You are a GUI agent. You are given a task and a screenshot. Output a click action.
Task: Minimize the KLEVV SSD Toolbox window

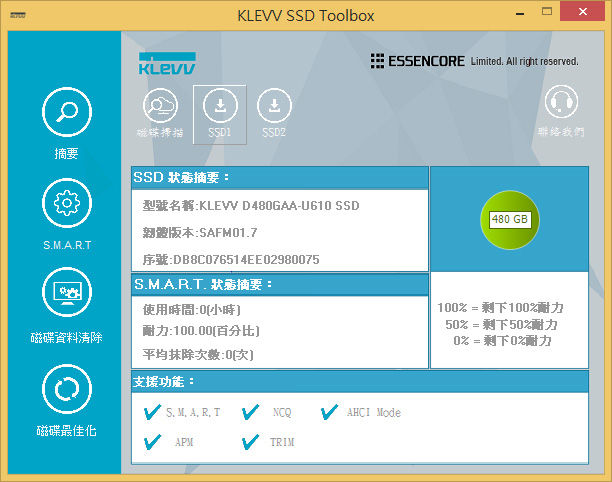click(520, 14)
